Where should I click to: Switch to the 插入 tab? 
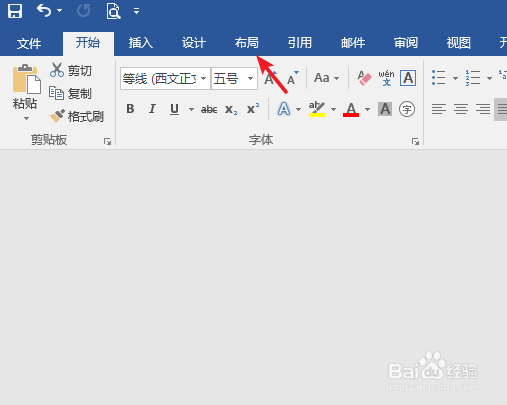point(141,43)
